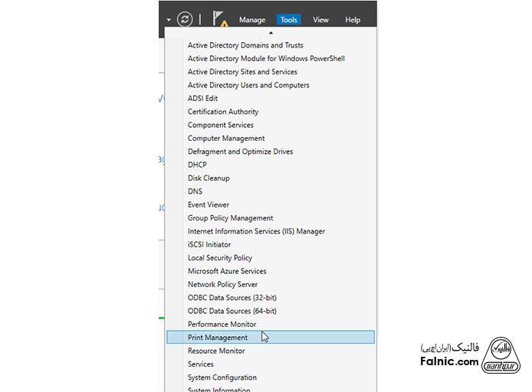Viewport: 532px width, 392px height.
Task: Select ADSI Edit entry
Action: pyautogui.click(x=202, y=99)
